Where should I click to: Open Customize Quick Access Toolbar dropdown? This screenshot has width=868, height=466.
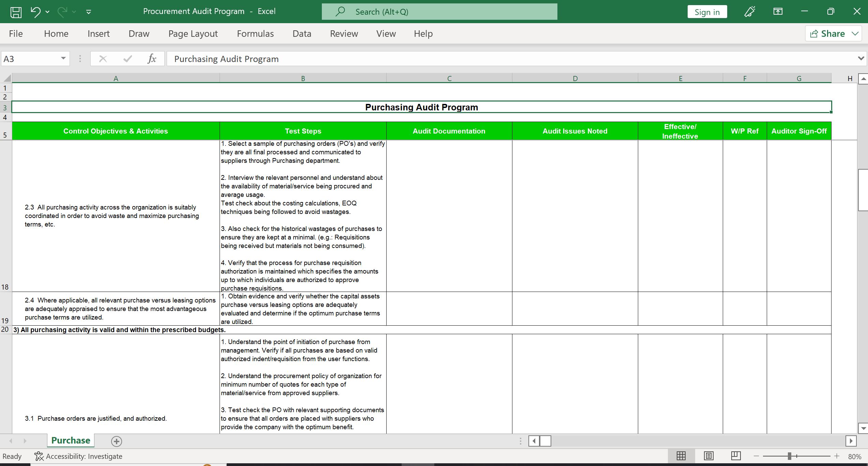[x=89, y=12]
